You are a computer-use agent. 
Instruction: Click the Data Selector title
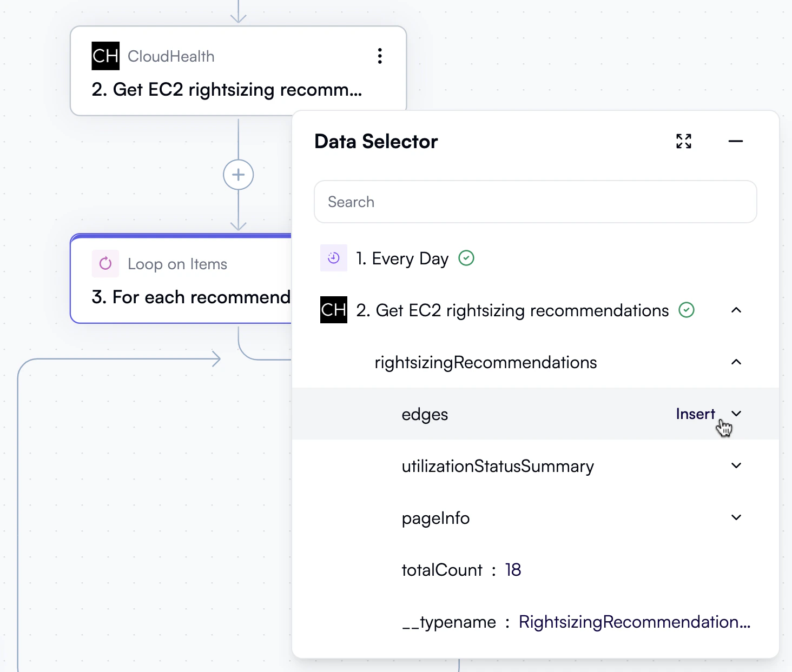pos(376,142)
